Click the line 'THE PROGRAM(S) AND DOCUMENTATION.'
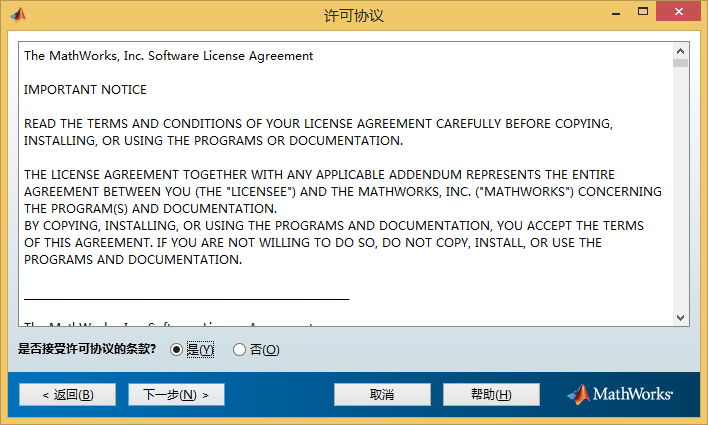This screenshot has height=425, width=708. pyautogui.click(x=150, y=209)
